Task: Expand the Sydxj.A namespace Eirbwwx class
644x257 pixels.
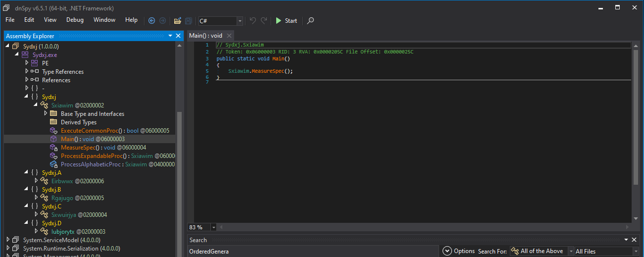Action: pyautogui.click(x=36, y=181)
